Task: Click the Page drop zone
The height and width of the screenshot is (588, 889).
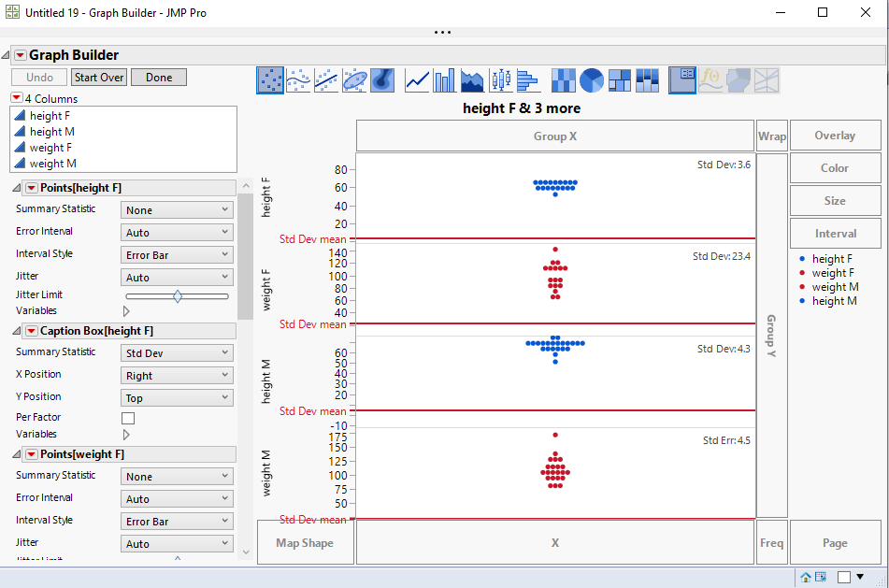Action: [835, 542]
